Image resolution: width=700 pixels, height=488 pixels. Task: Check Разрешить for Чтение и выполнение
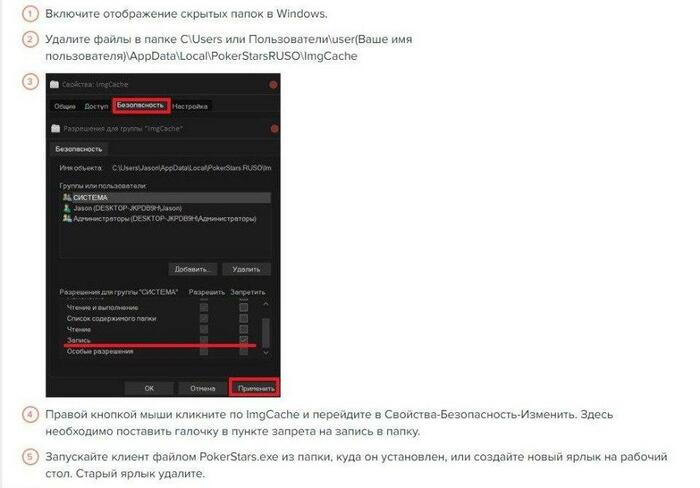click(204, 308)
